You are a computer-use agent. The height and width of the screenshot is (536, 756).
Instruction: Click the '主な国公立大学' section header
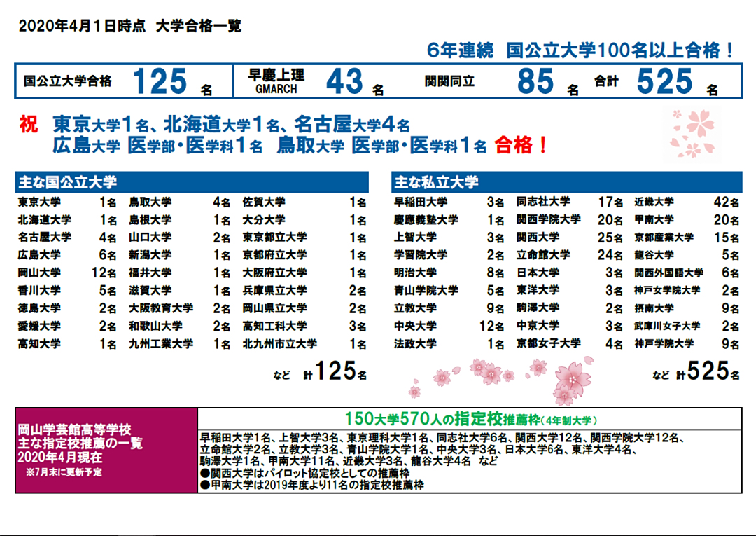192,182
